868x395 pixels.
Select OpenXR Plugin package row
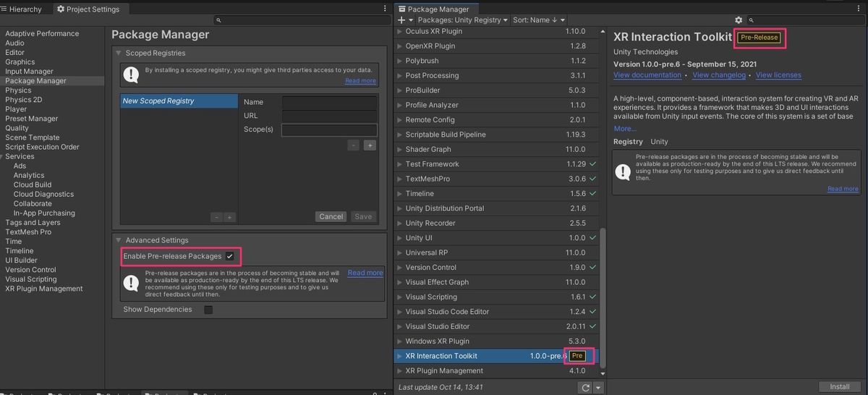point(496,46)
